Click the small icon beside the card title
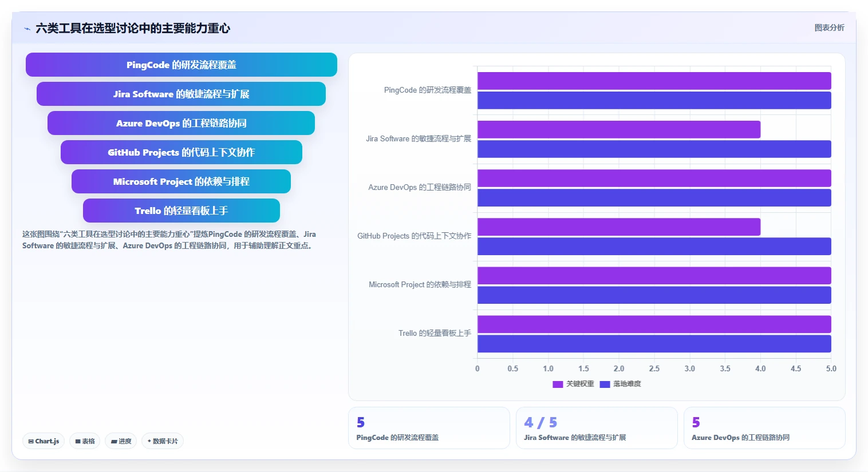Image resolution: width=868 pixels, height=472 pixels. (27, 29)
